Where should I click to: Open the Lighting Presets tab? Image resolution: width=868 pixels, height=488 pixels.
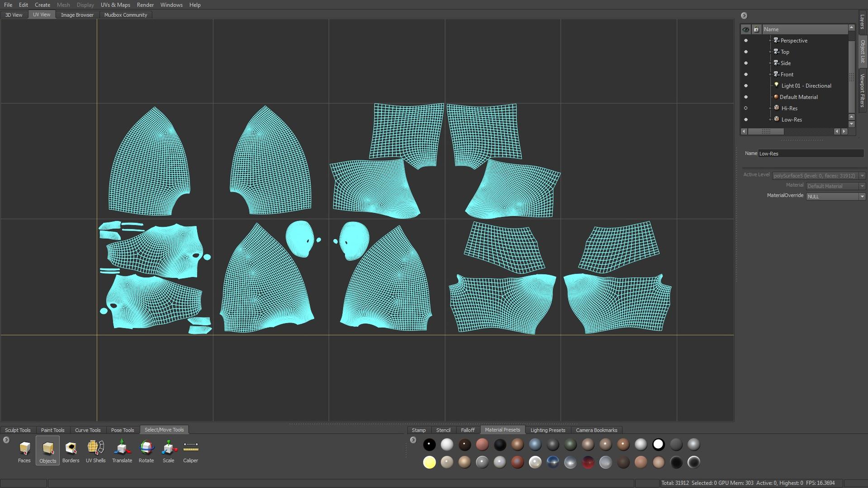pyautogui.click(x=548, y=430)
